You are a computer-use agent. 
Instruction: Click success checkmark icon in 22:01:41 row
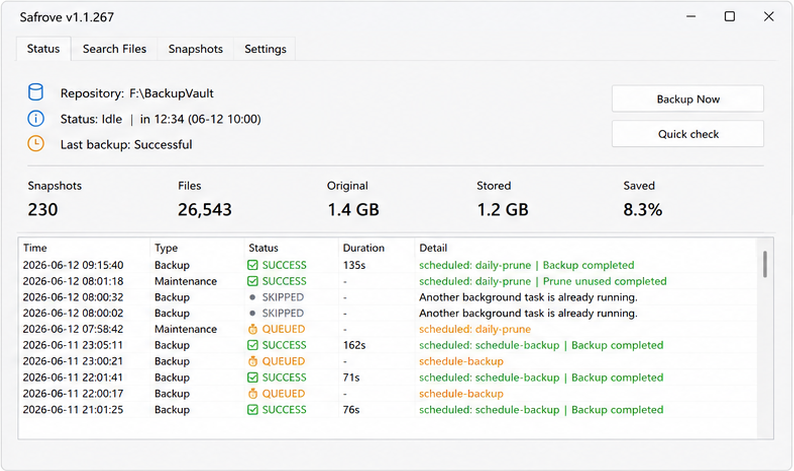(253, 377)
